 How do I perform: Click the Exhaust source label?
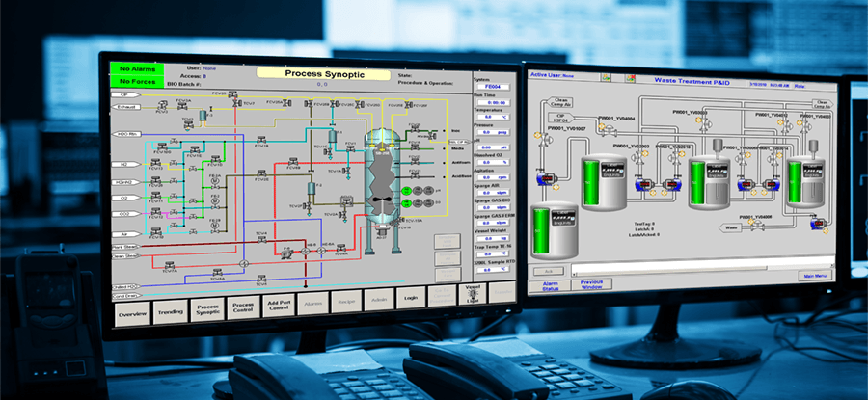tap(125, 107)
